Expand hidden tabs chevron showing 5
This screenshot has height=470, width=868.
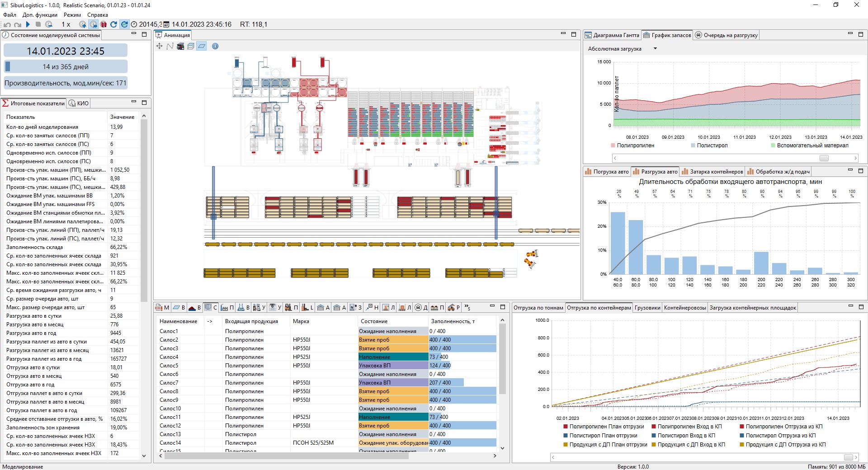click(x=467, y=307)
